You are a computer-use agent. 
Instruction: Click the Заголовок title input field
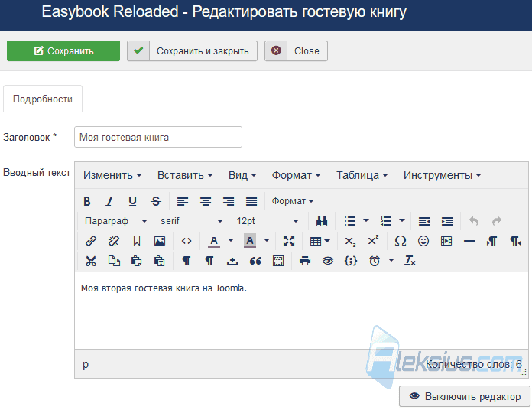[x=158, y=137]
